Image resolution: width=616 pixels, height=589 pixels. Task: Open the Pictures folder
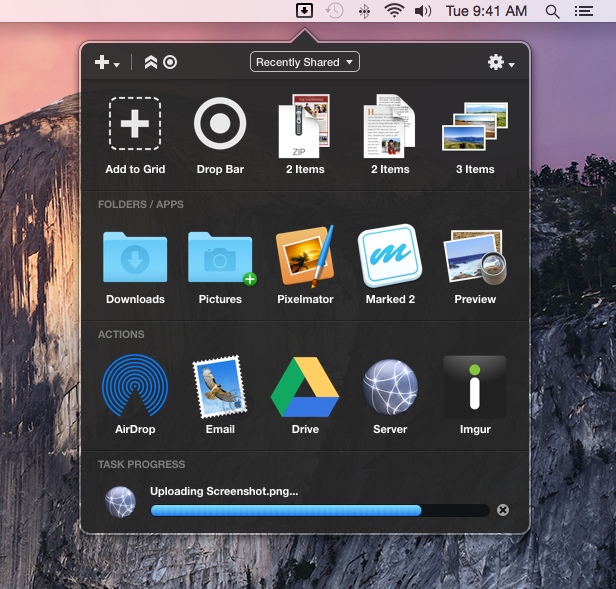click(x=220, y=257)
